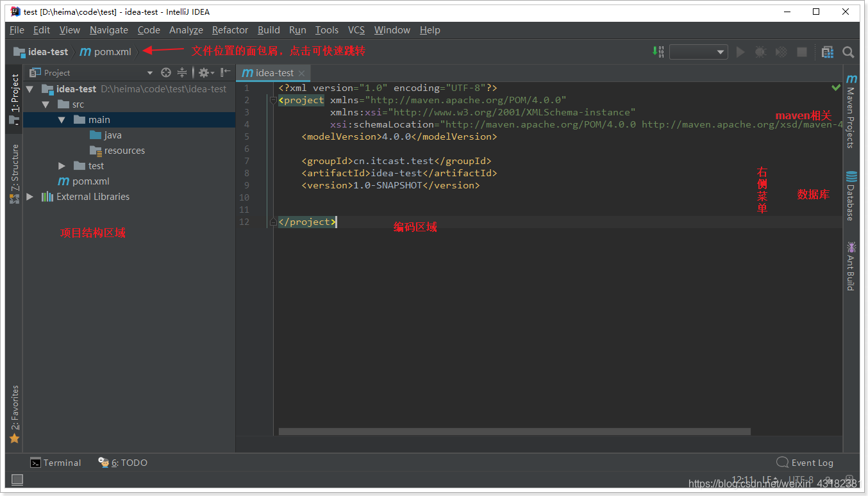Toggle the Maven Projects side tab
The height and width of the screenshot is (496, 868).
click(x=851, y=111)
